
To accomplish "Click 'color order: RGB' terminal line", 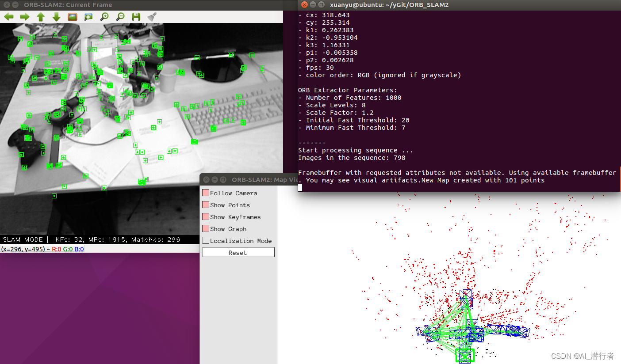I will 379,75.
